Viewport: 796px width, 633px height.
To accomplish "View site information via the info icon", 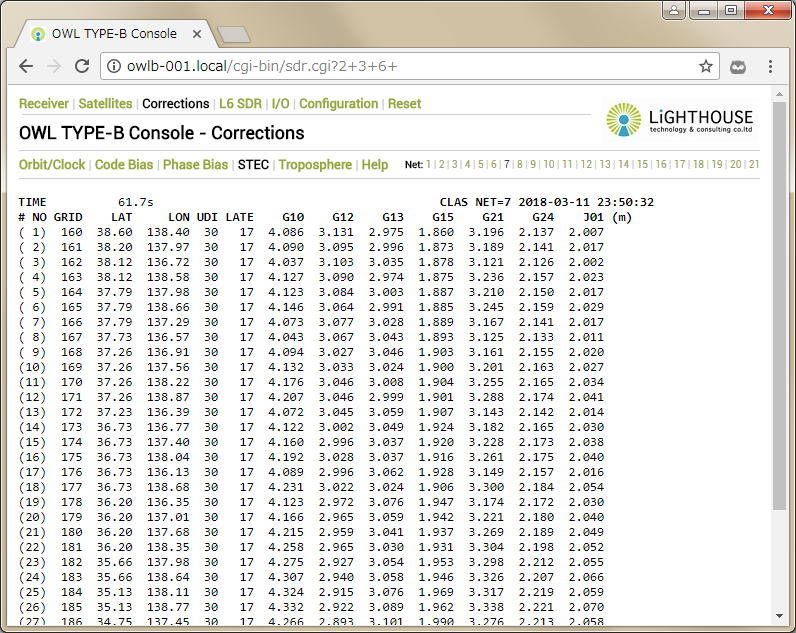I will [112, 66].
